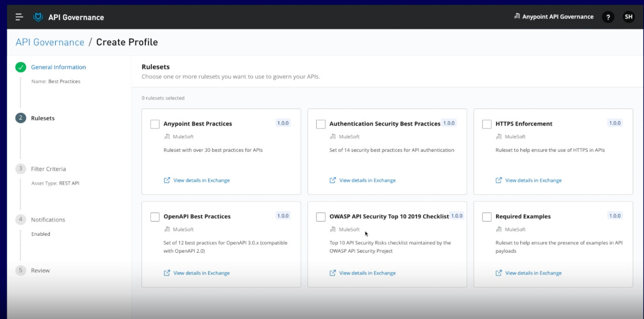Click the step 5 Review circle
This screenshot has height=319, width=644.
pos(21,270)
